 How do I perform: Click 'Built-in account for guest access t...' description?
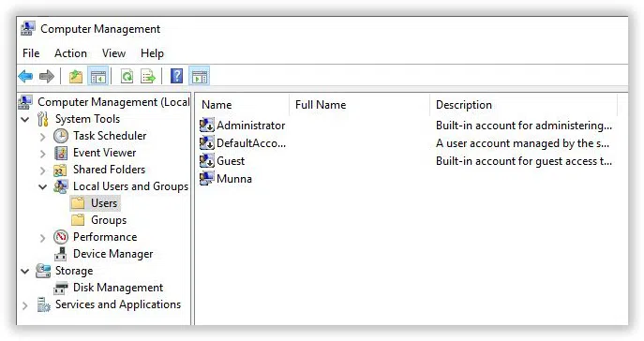pos(524,161)
